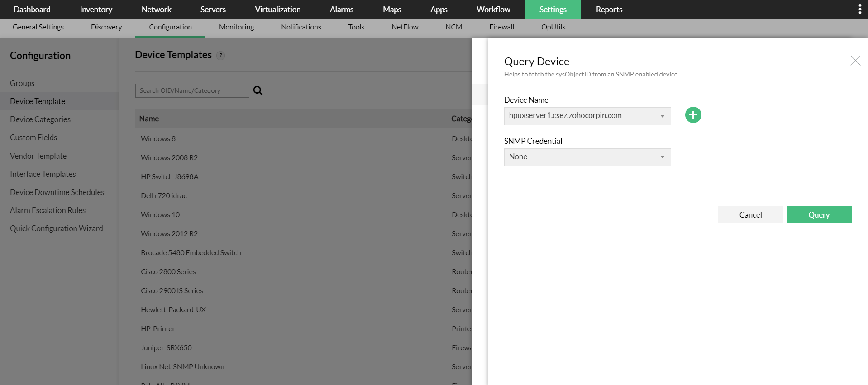Image resolution: width=868 pixels, height=385 pixels.
Task: Expand the Device Name dropdown arrow
Action: 663,116
